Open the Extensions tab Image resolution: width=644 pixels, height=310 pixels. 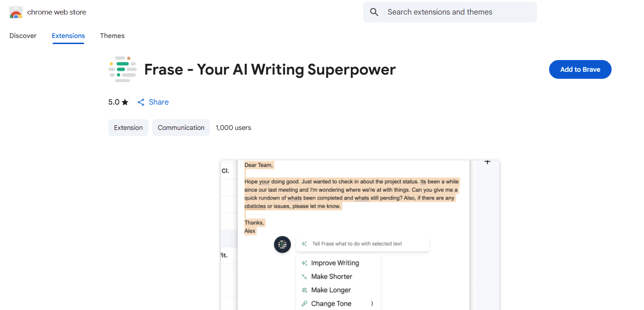pyautogui.click(x=68, y=36)
